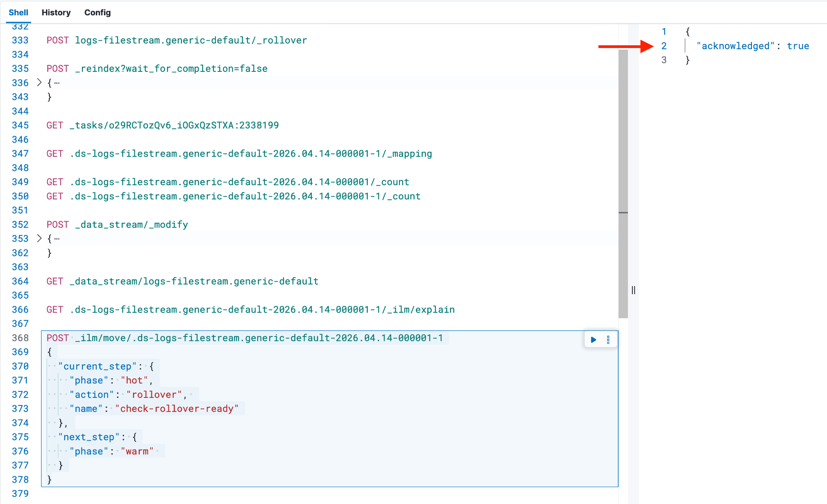Image resolution: width=827 pixels, height=504 pixels.
Task: Run the selected _ilm/move request
Action: [593, 340]
